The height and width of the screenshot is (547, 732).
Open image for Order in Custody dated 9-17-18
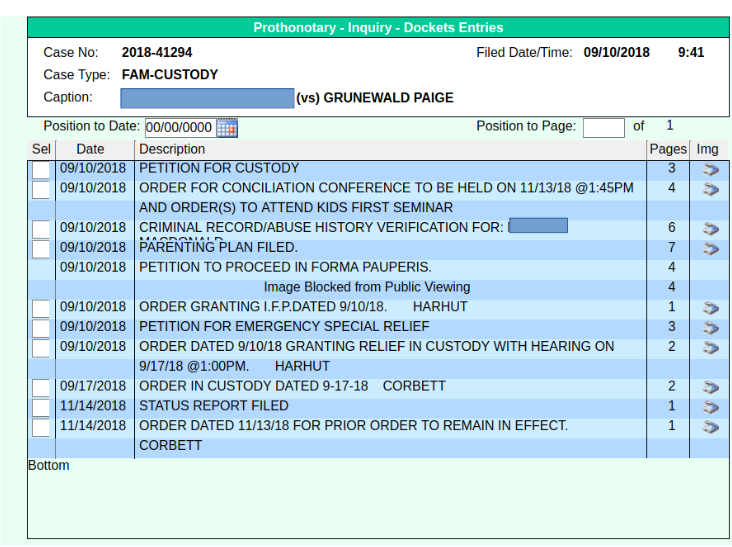coord(710,387)
